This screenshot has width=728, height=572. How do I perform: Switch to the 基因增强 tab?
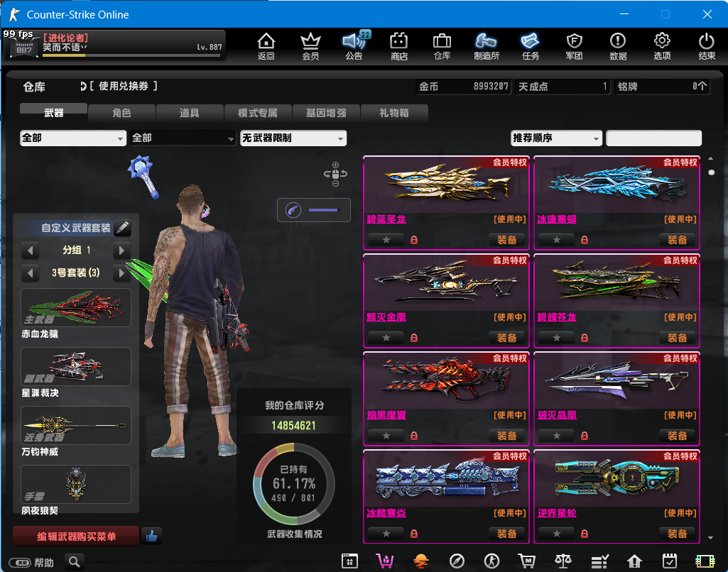(326, 113)
